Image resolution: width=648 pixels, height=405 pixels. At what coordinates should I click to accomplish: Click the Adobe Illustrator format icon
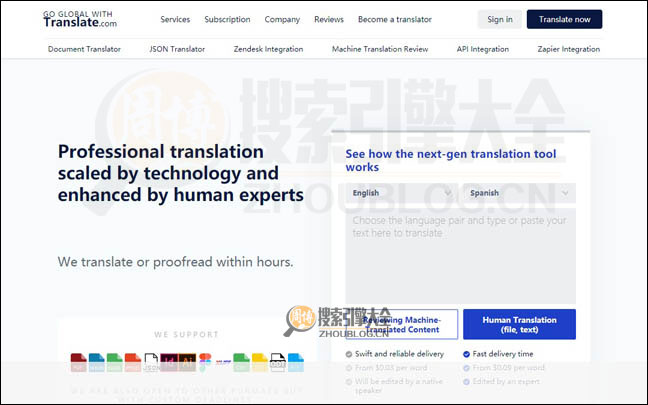(x=187, y=362)
